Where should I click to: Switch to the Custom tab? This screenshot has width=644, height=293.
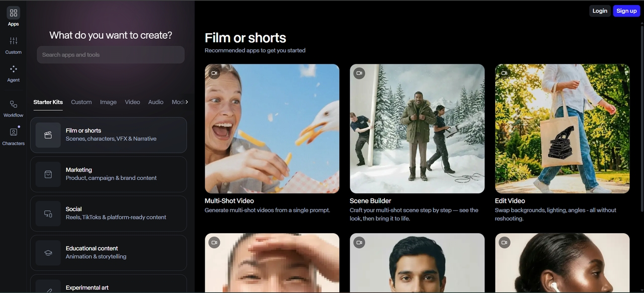tap(81, 102)
